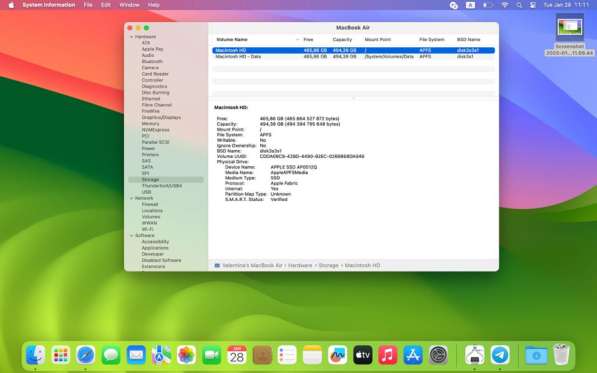The image size is (597, 373).
Task: Sort by the Free column header
Action: pos(308,40)
